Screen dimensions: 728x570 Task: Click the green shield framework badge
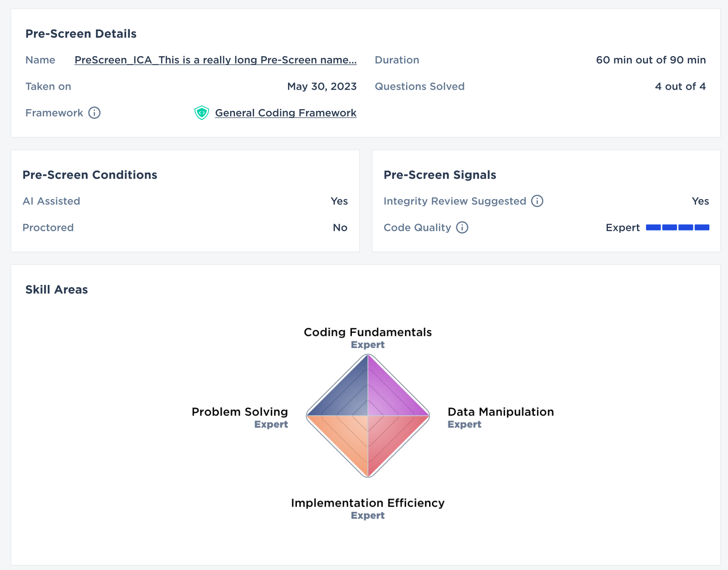tap(201, 113)
